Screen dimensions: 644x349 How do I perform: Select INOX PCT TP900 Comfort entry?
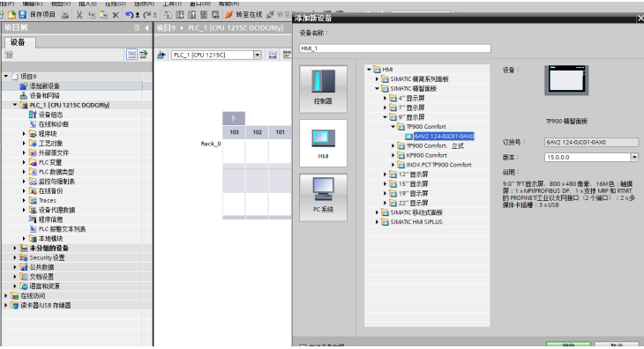coord(438,165)
